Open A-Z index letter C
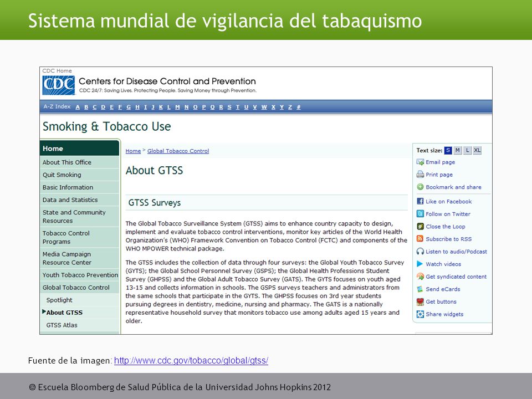Viewport: 532px width, 399px height. tap(95, 107)
